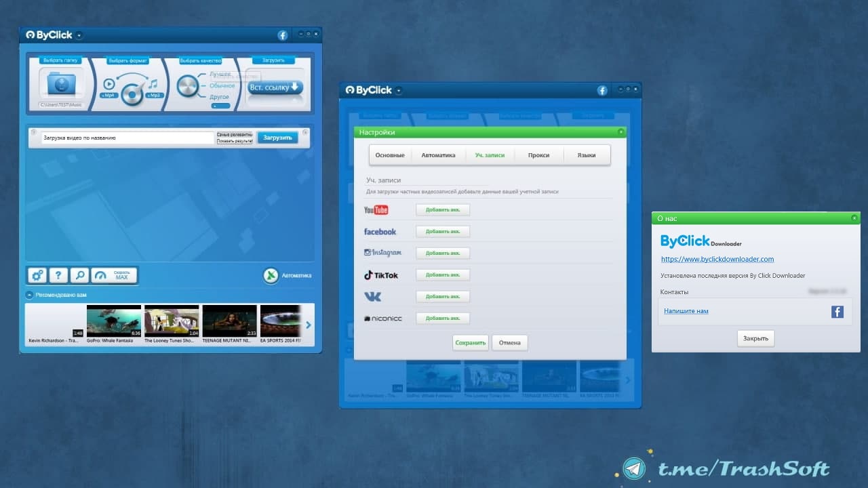Open the "Kevin Richardson" recommended video
The image size is (868, 488).
56,324
